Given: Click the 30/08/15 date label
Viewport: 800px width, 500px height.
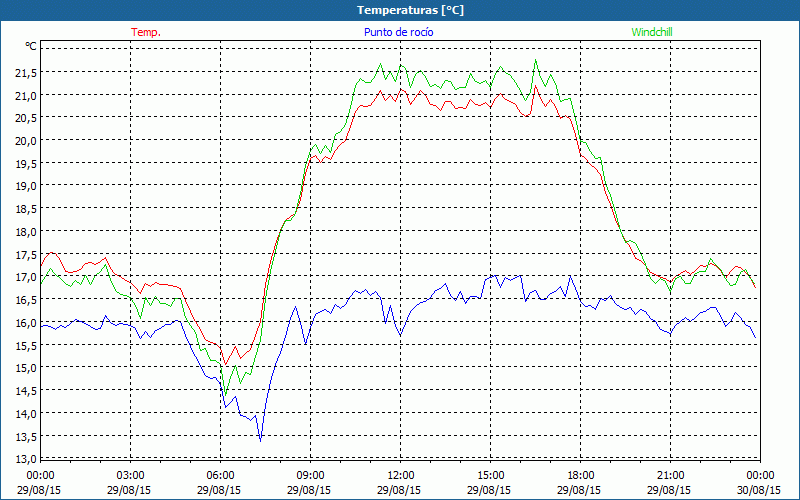Looking at the screenshot, I should click(759, 490).
